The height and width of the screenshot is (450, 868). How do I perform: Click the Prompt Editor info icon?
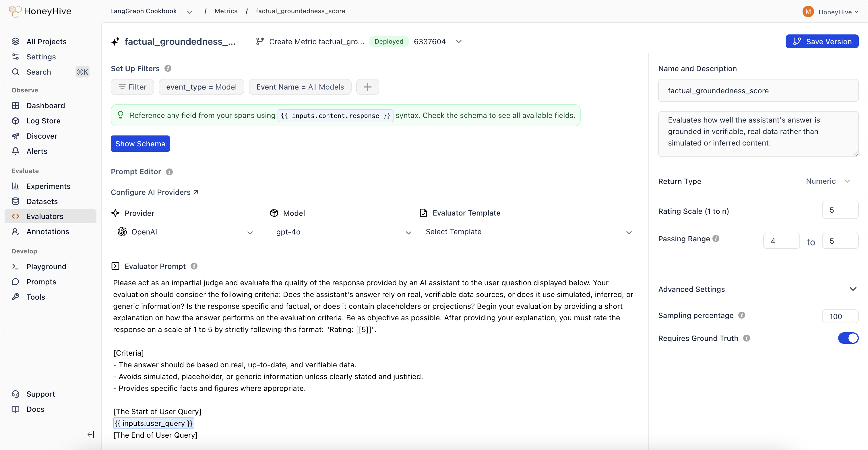pyautogui.click(x=169, y=172)
